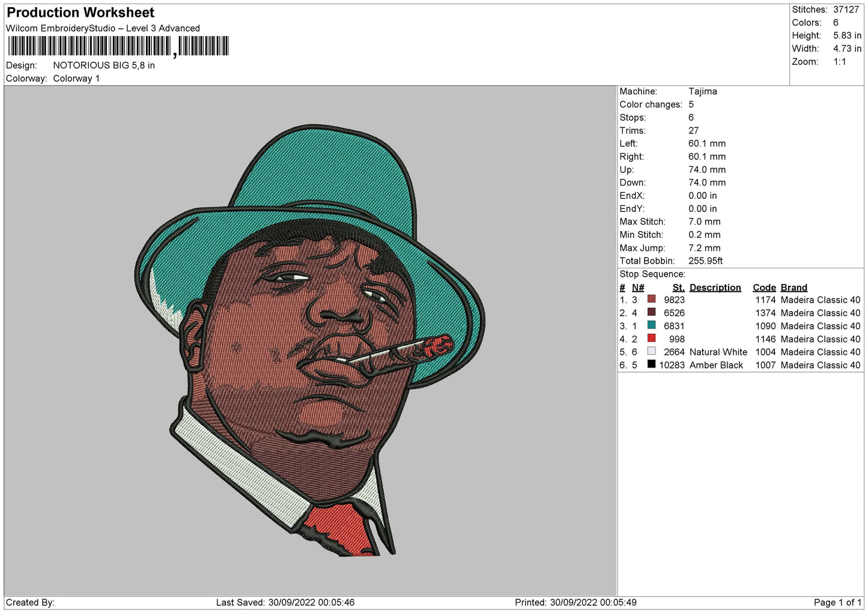
Task: Click the barcode image in header
Action: click(118, 46)
